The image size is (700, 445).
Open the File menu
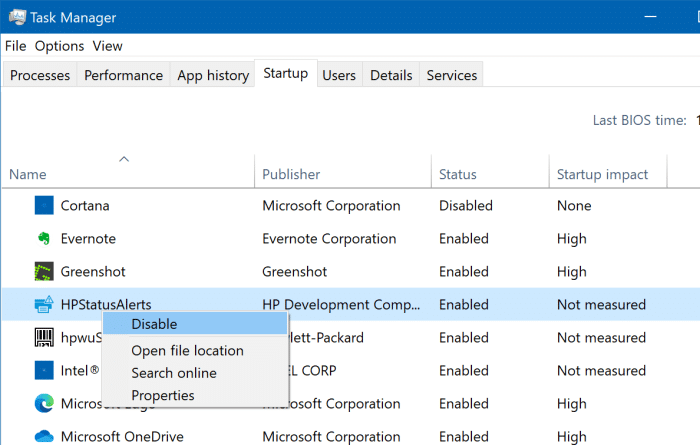pyautogui.click(x=16, y=46)
